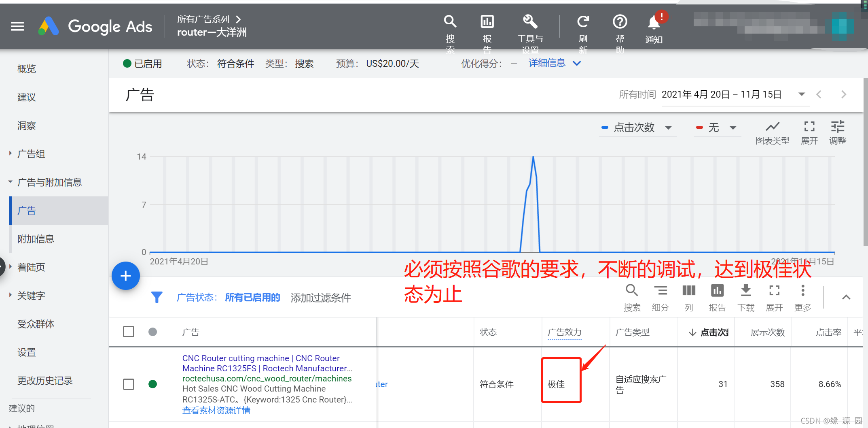Click the 极佳 ad strength cell
Viewport: 868px width, 428px height.
tap(556, 384)
